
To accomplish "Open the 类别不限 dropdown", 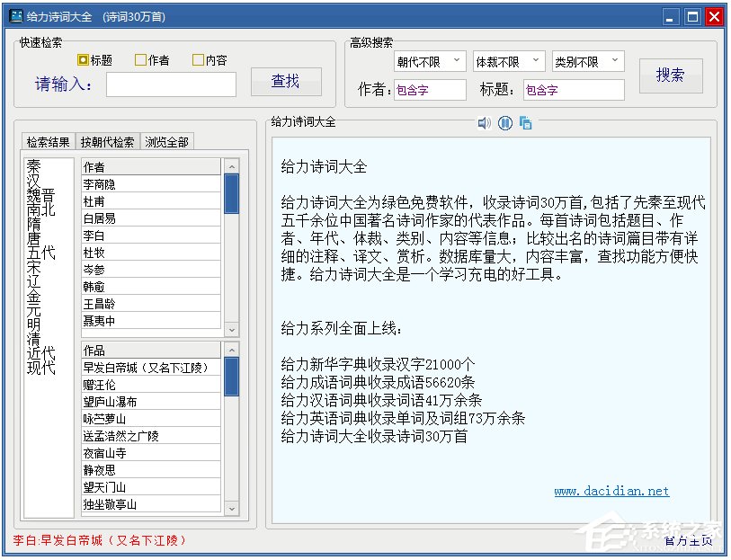I will (x=588, y=61).
